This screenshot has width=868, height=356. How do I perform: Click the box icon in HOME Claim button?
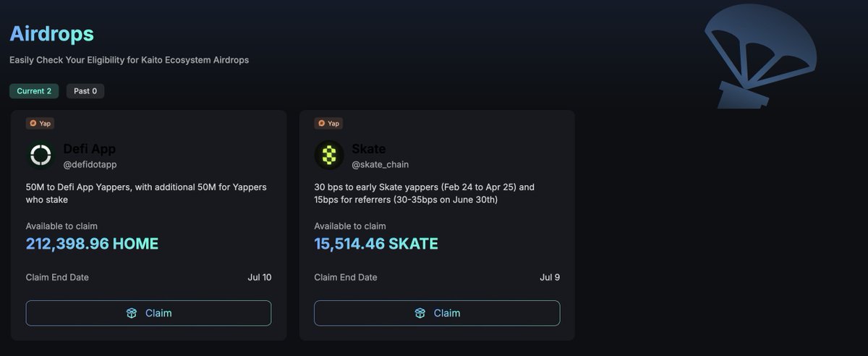click(x=131, y=313)
